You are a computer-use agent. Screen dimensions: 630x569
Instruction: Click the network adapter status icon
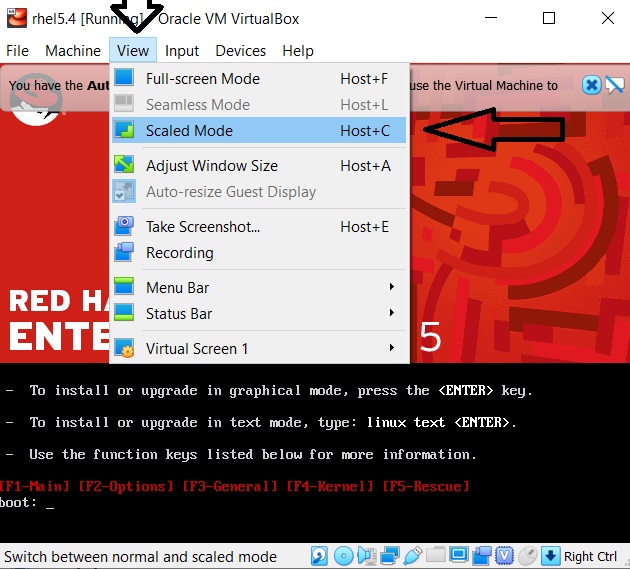click(389, 556)
